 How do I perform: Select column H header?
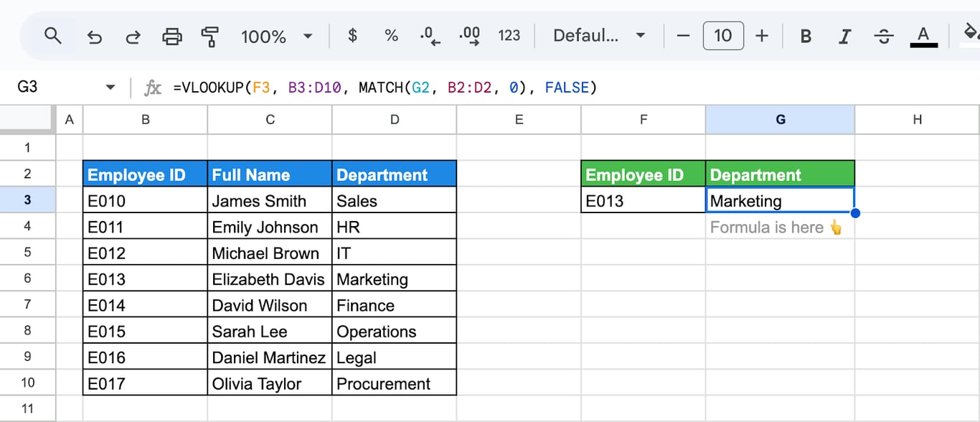pos(917,120)
